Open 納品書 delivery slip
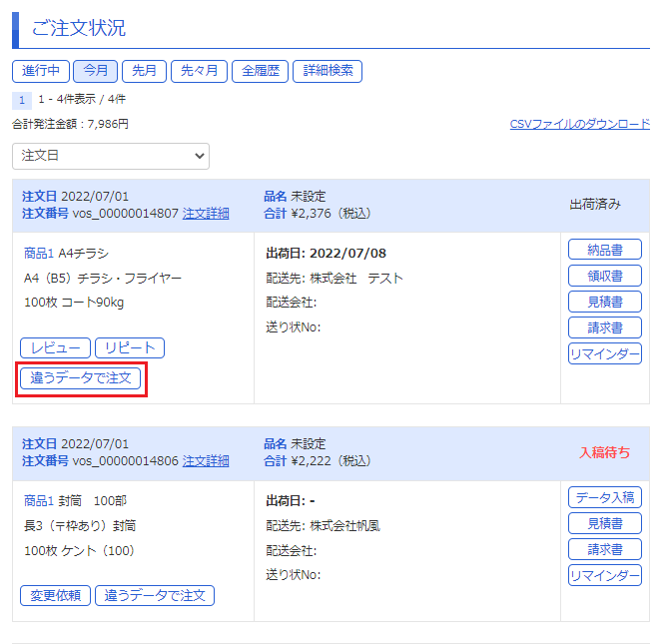Screen dimensions: 667x644 coord(604,250)
